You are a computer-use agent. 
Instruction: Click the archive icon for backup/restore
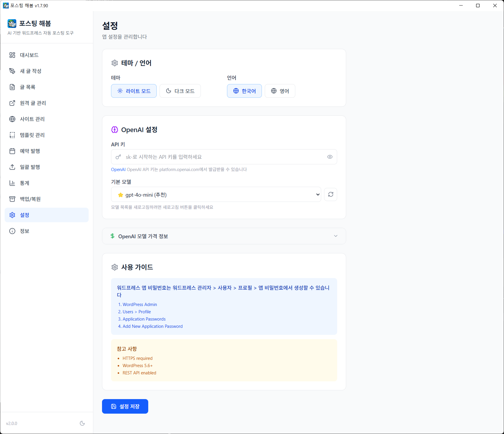pos(12,199)
